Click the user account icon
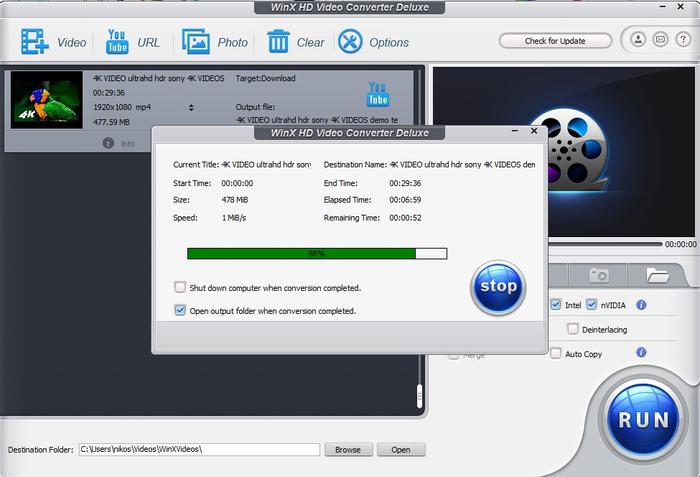The height and width of the screenshot is (477, 700). (x=638, y=41)
